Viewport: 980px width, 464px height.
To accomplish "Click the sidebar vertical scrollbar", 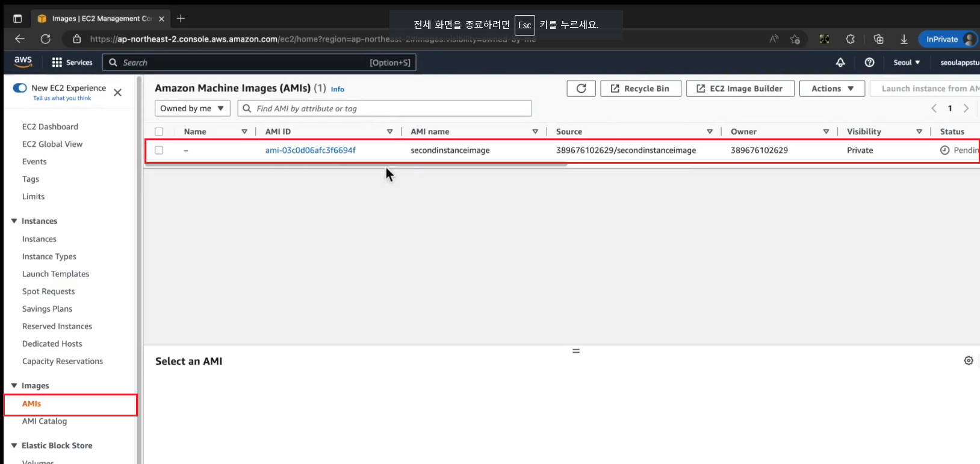I will click(140, 271).
